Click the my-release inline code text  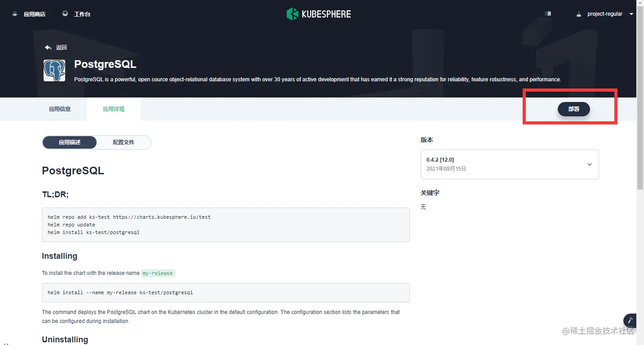point(158,273)
